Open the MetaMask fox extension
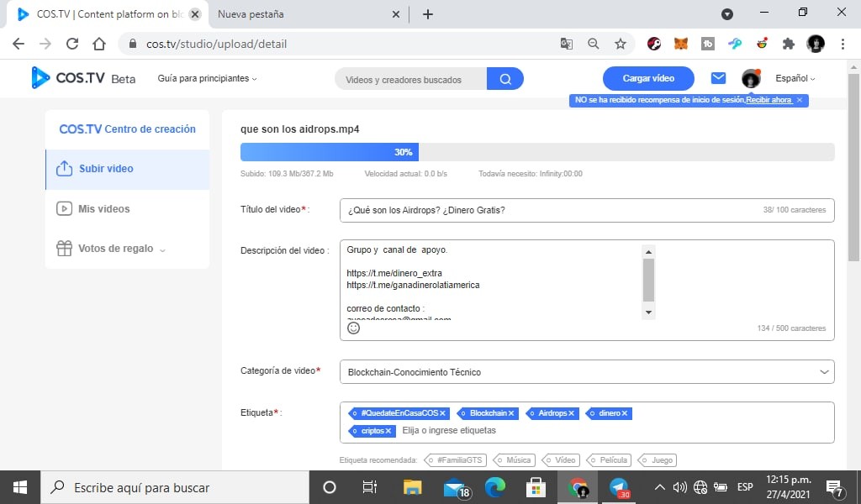The height and width of the screenshot is (504, 861). [x=681, y=44]
